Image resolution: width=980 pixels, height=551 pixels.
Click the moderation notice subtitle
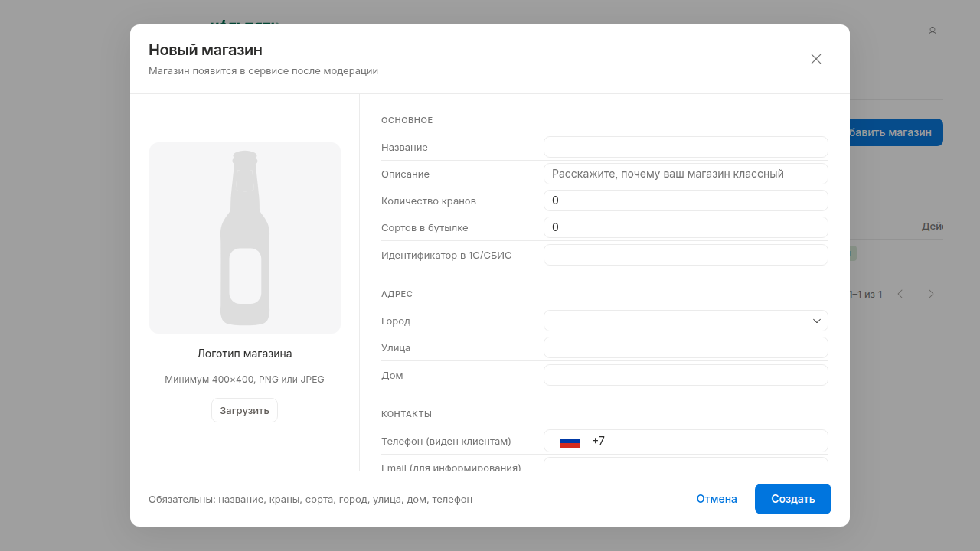(x=263, y=71)
